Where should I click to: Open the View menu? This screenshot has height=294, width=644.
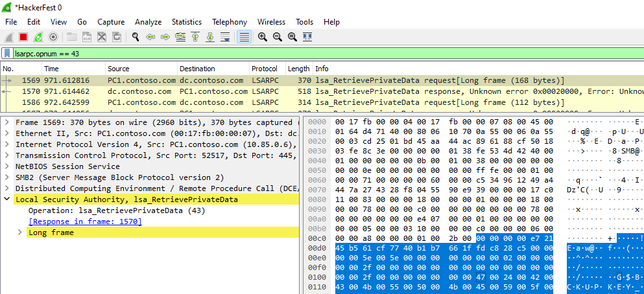59,22
